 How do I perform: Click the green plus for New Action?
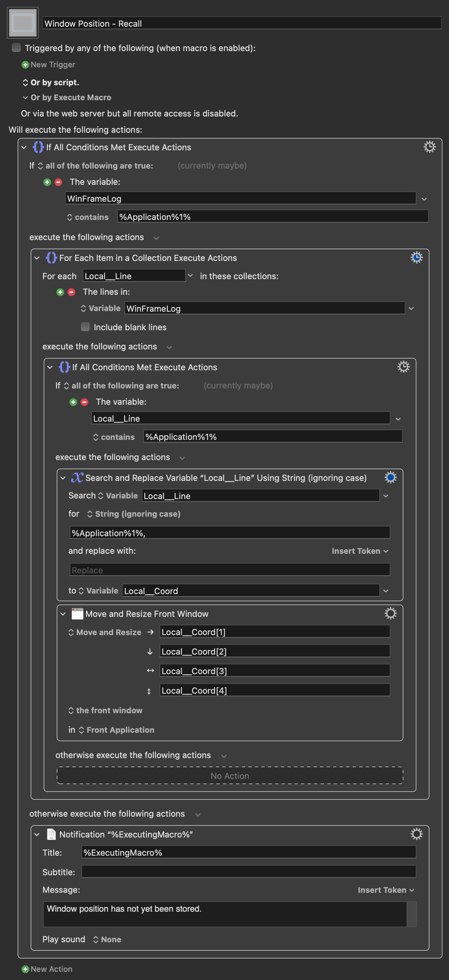(25, 969)
